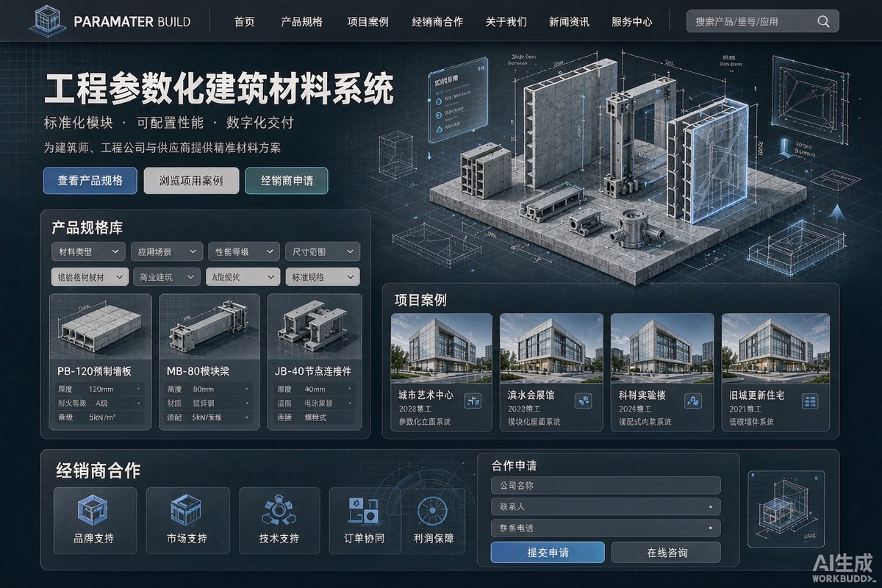Click the PARAMATER BUILD cube logo
Image resolution: width=882 pixels, height=588 pixels.
[48, 21]
